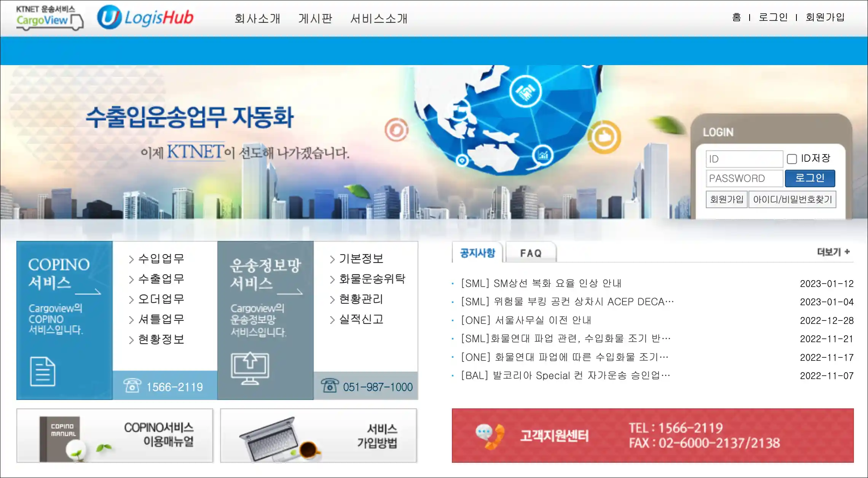Click the telephone icon beside 051-987-1000
This screenshot has height=478, width=868.
point(330,386)
